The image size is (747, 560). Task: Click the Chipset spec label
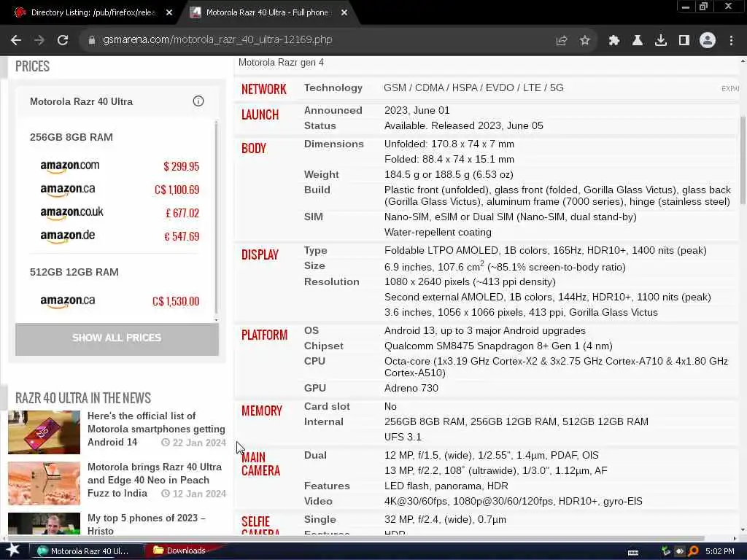tap(323, 346)
